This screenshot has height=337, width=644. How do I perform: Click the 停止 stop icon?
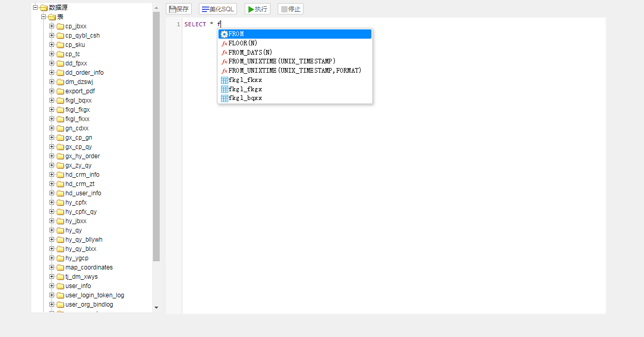tap(285, 8)
